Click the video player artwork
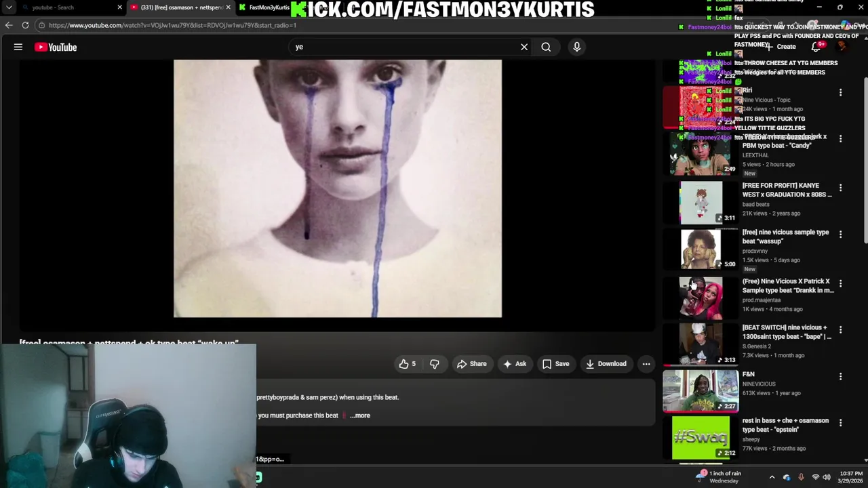 tap(338, 188)
